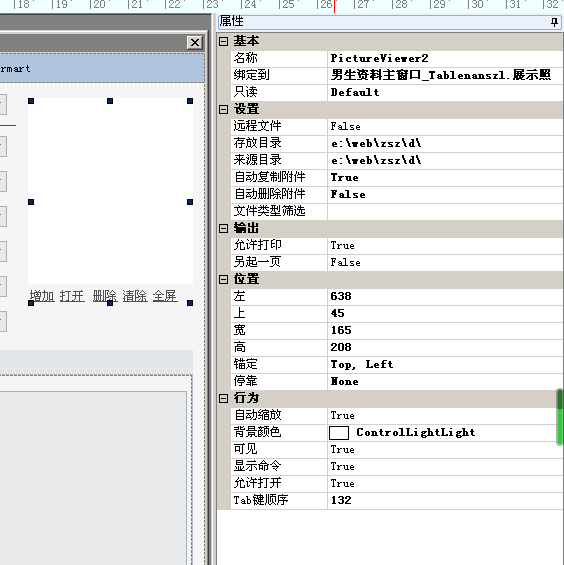Image resolution: width=564 pixels, height=565 pixels.
Task: Click the empty 文件类型筛选 value field
Action: [x=445, y=211]
